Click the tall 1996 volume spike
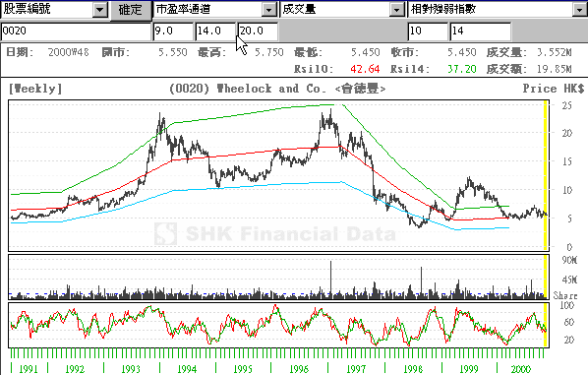Screen dimensions: 588x375 coord(330,279)
